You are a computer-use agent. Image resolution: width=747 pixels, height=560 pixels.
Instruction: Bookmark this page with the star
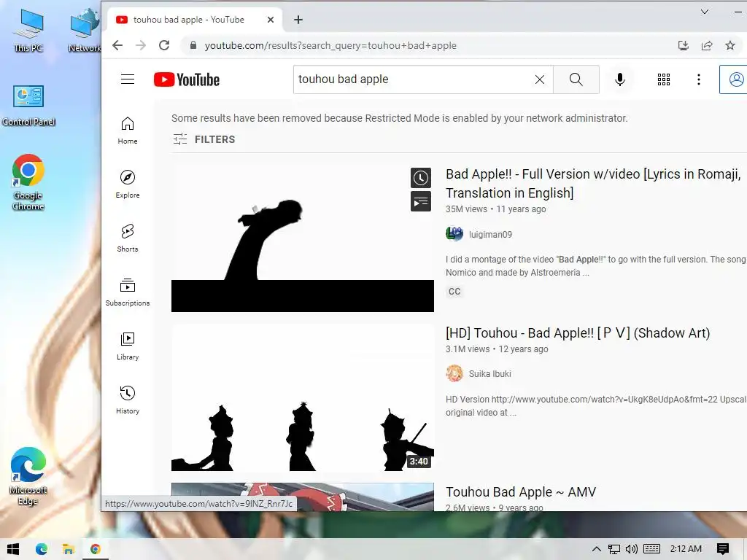point(729,45)
